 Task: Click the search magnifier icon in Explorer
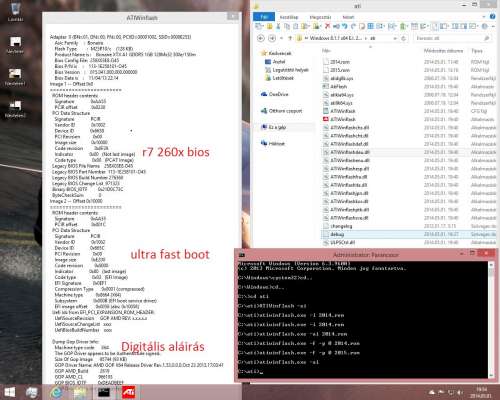pyautogui.click(x=486, y=38)
